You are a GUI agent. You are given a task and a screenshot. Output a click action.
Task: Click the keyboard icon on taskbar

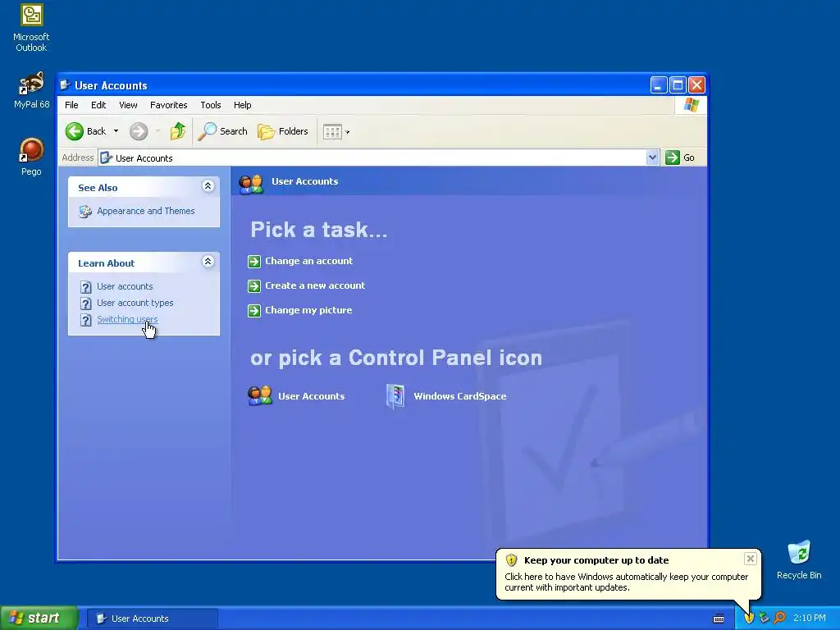coord(719,619)
